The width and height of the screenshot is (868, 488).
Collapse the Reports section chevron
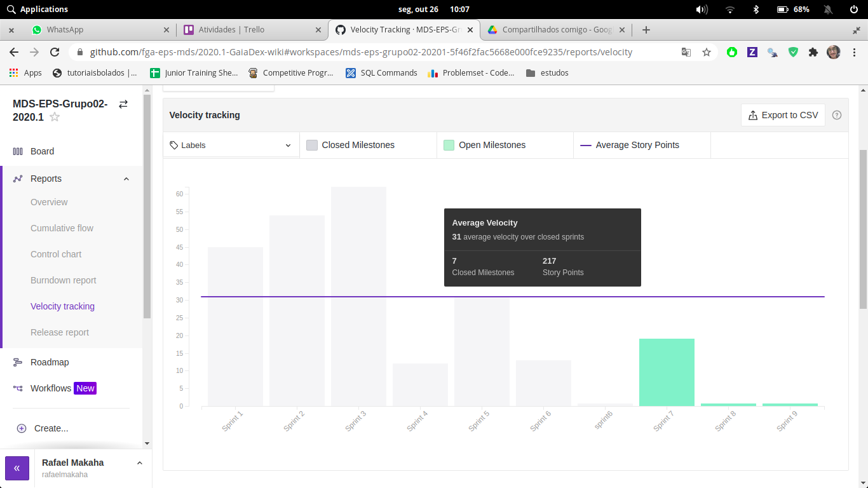[x=126, y=179]
